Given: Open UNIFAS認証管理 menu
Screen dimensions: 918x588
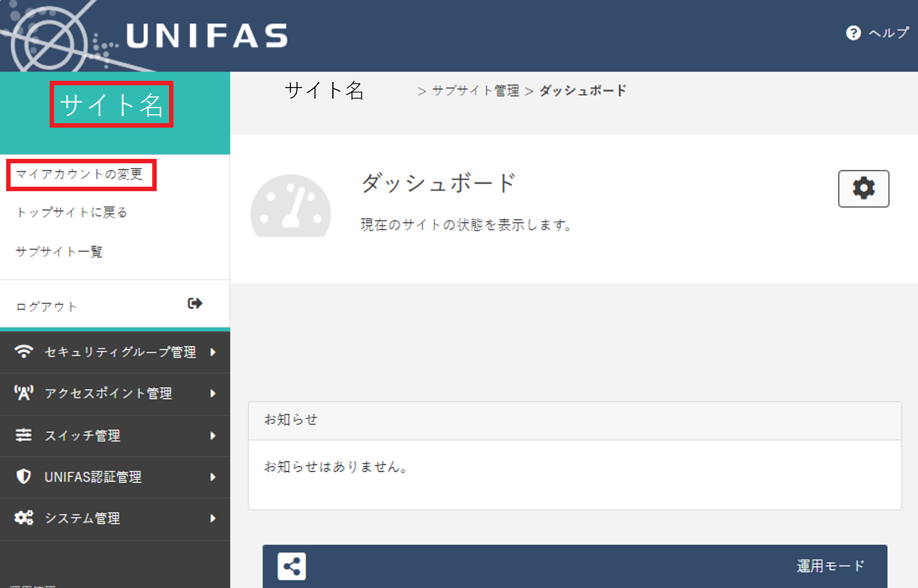Looking at the screenshot, I should 115,477.
